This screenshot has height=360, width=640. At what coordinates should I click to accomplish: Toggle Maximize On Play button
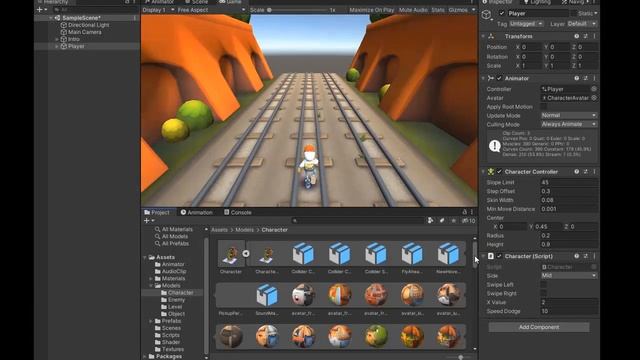coord(371,10)
